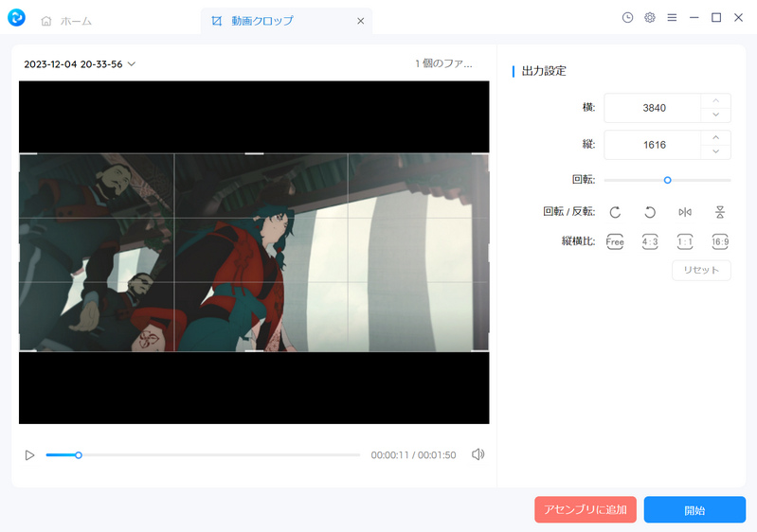Screen dimensions: 757x532
Task: Click the 00:00:11 / 00:01:50 time display
Action: 413,454
